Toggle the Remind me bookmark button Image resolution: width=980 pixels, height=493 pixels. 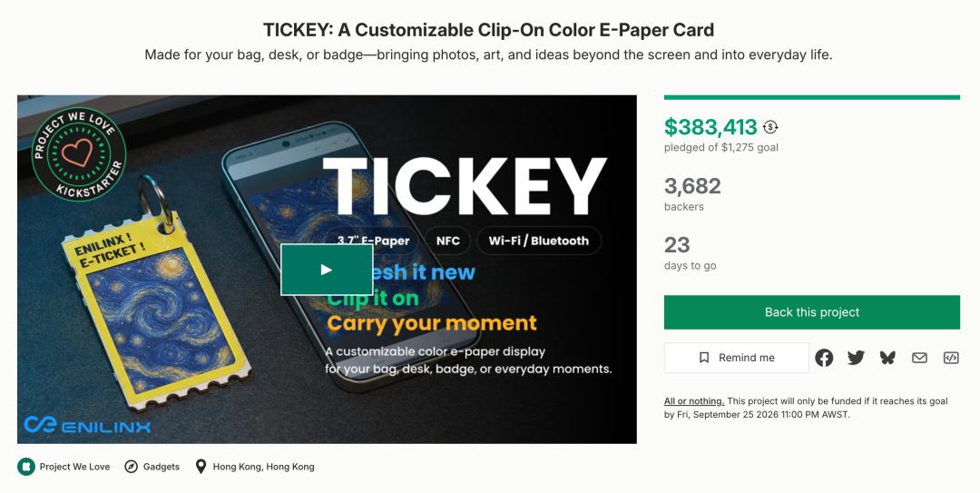click(737, 358)
